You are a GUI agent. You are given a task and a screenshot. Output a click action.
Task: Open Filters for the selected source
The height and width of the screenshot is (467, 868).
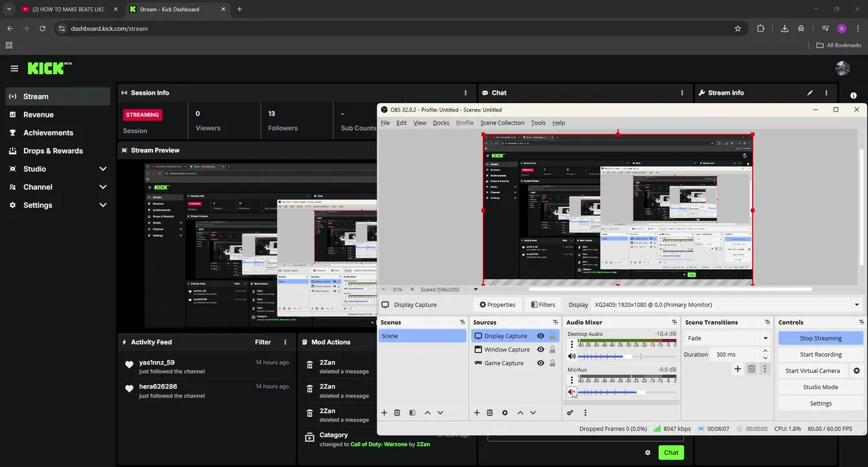tap(543, 305)
